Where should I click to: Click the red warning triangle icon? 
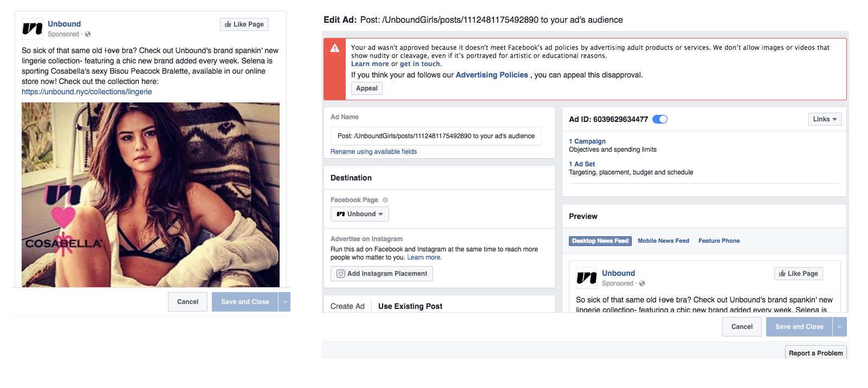[x=335, y=48]
